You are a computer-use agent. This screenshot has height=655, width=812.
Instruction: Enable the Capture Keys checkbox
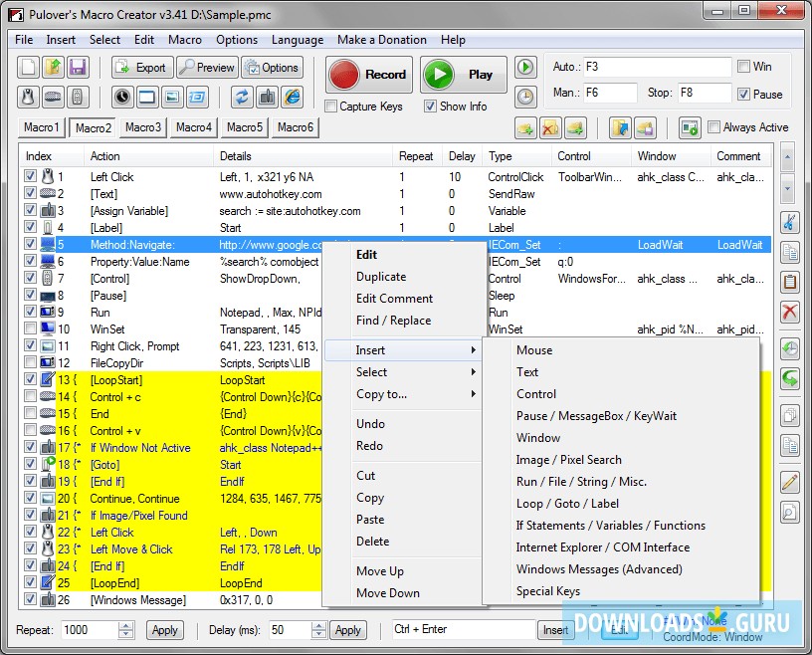coord(330,107)
